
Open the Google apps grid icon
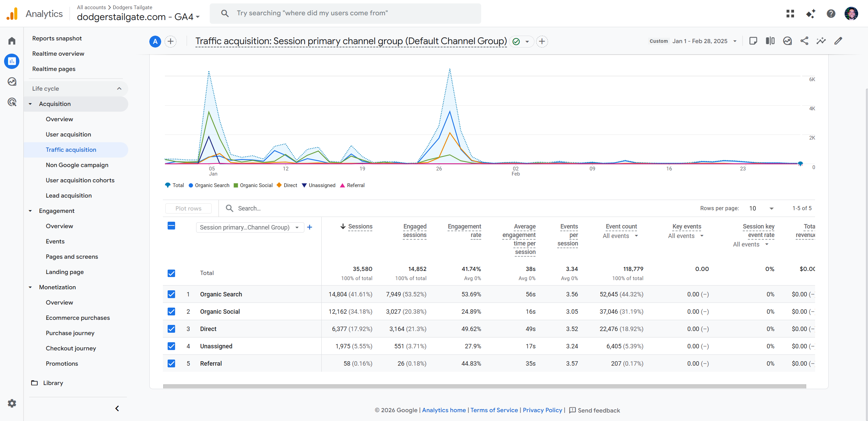pos(790,14)
